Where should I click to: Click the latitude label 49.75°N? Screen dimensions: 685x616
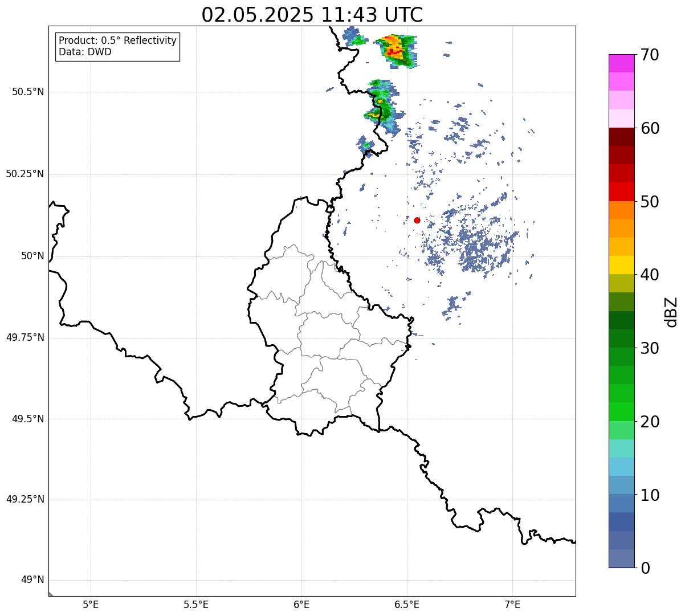pos(25,337)
